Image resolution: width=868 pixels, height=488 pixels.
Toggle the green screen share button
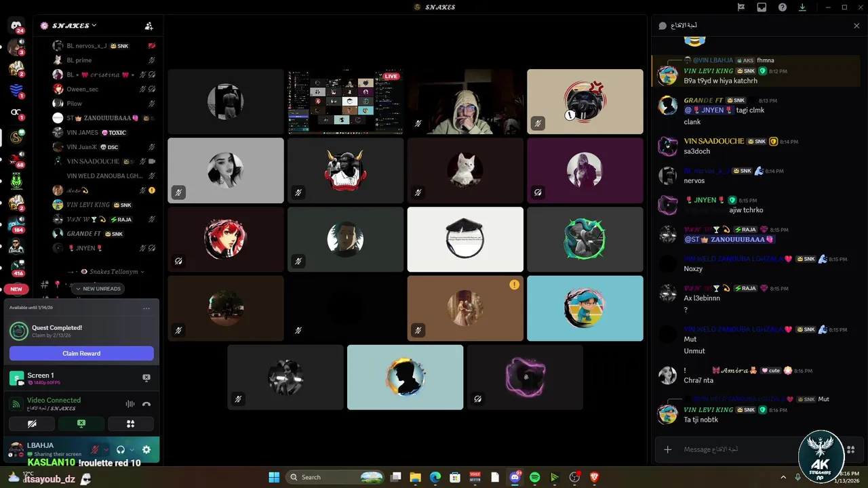(x=81, y=424)
